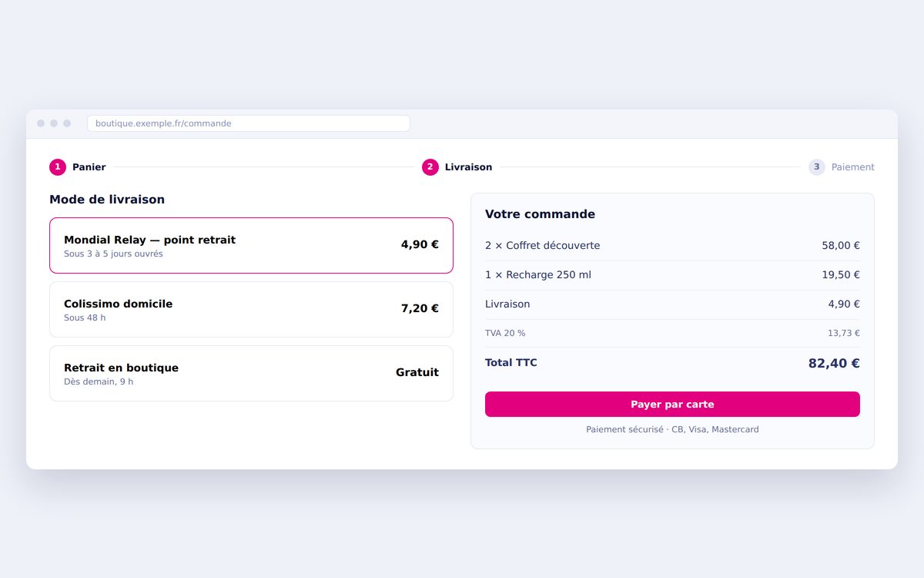
Task: Click the step 1 circle badge
Action: (58, 167)
